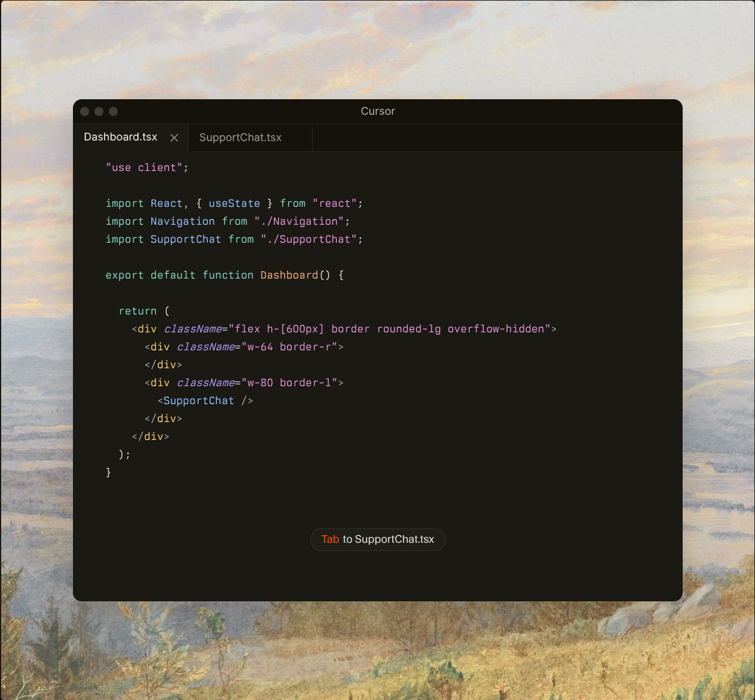The height and width of the screenshot is (700, 755).
Task: Click the useState import identifier
Action: click(x=234, y=204)
